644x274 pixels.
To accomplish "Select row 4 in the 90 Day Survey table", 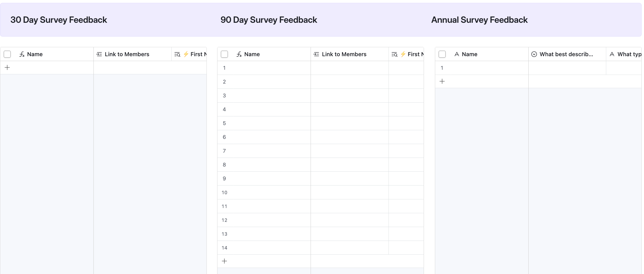I will pos(224,109).
